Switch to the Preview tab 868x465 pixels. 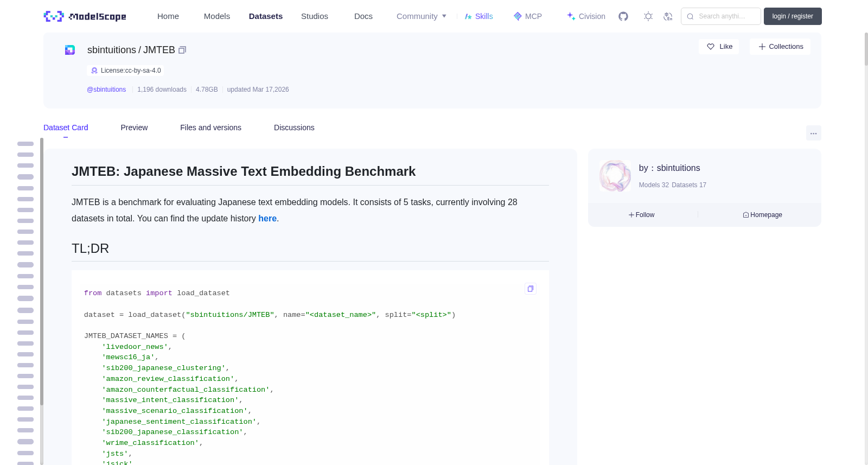point(134,128)
